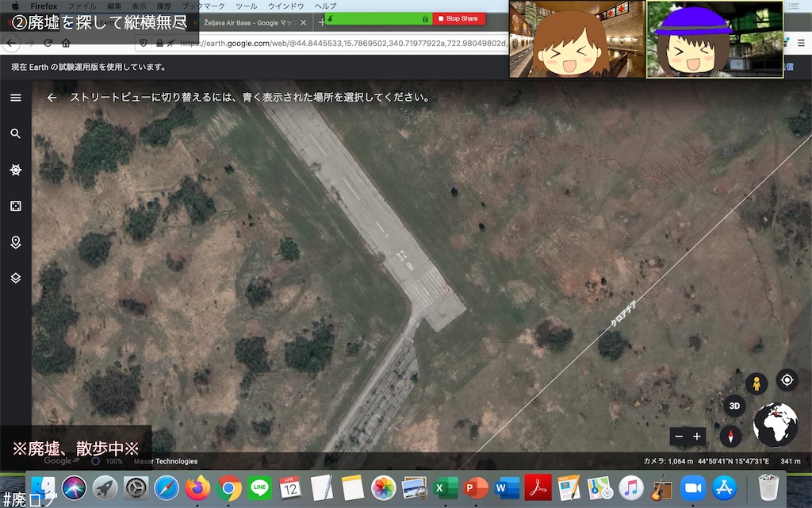Zoom in with the plus button
Screen dimensions: 812x508
[x=697, y=437]
